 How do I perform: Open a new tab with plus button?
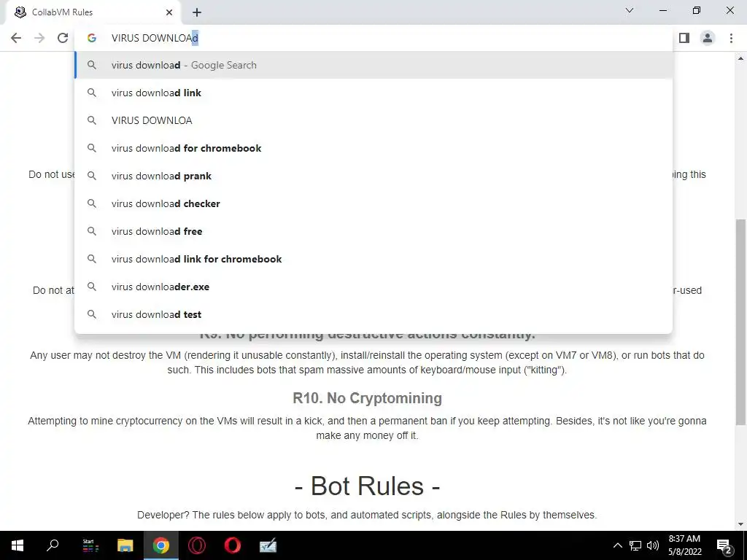point(197,12)
